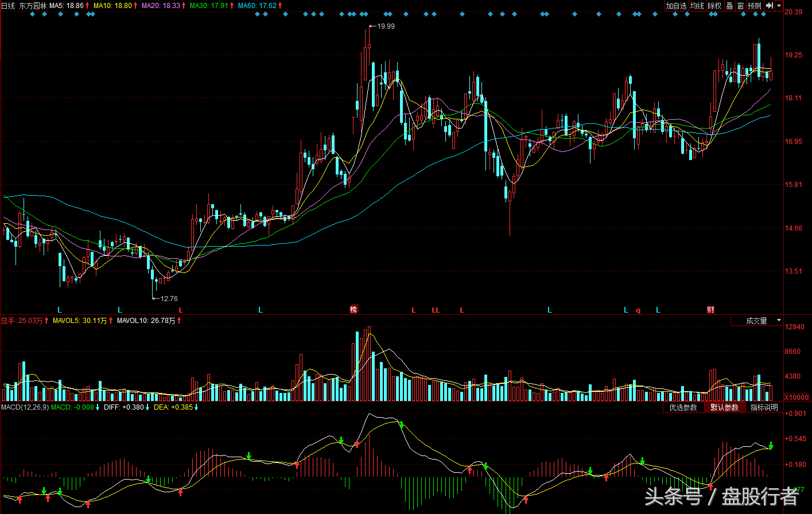Click the rightmost green MACD down-arrow signal
The width and height of the screenshot is (812, 514).
[x=771, y=445]
